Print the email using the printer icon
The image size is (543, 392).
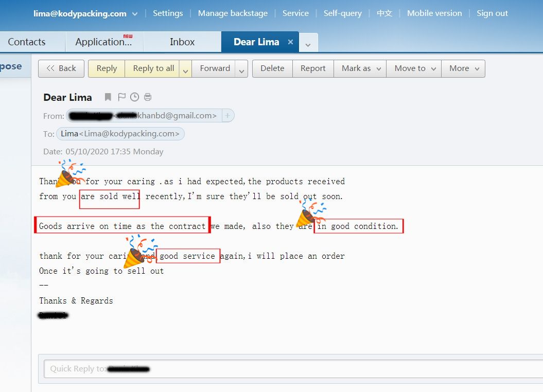coord(148,97)
